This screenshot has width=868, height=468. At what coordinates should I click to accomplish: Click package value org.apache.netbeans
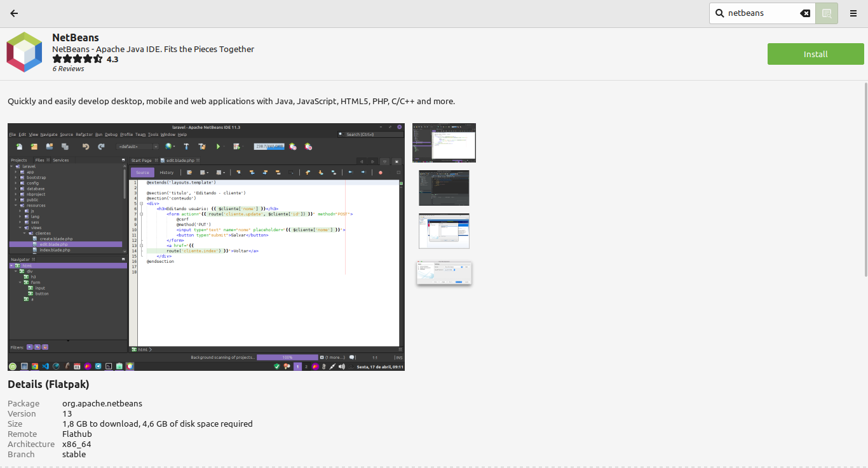102,404
